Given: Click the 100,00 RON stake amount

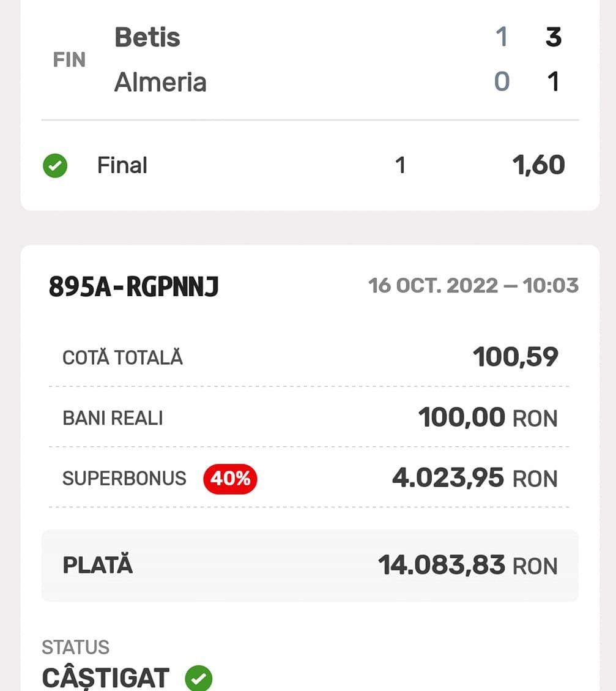Looking at the screenshot, I should click(488, 418).
